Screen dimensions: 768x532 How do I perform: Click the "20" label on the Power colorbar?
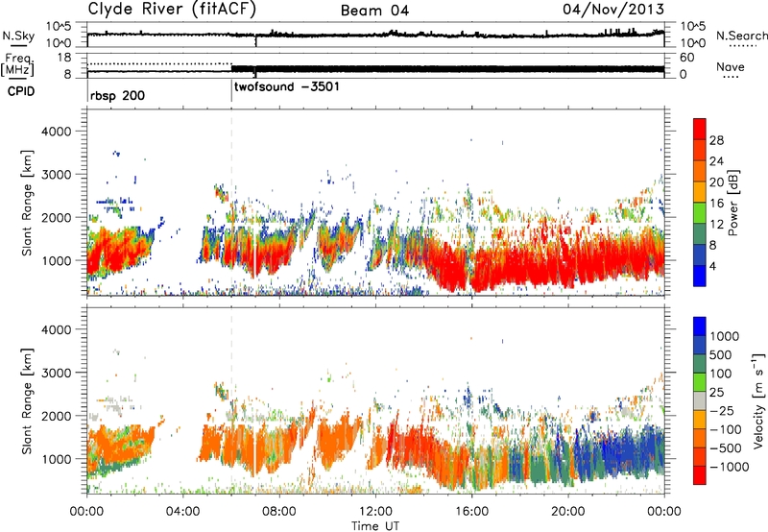(716, 182)
